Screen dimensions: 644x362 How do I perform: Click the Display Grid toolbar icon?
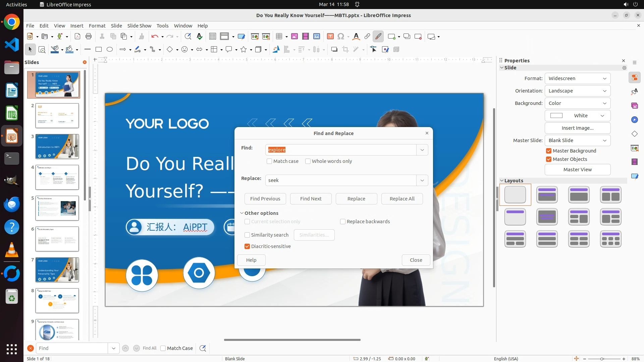213,37
